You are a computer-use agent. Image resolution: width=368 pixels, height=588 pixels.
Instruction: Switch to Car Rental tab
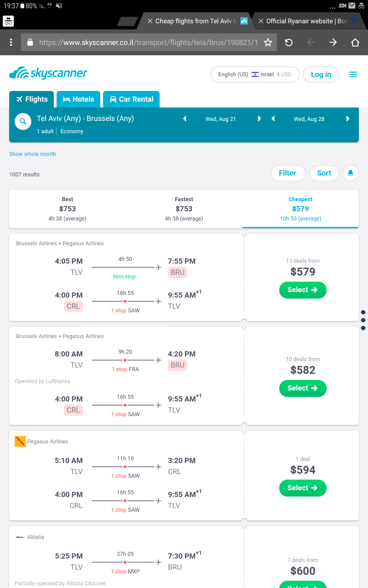tap(131, 99)
